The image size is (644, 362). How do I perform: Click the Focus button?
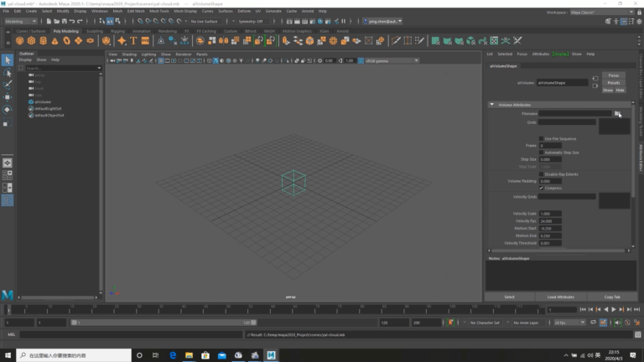click(614, 75)
